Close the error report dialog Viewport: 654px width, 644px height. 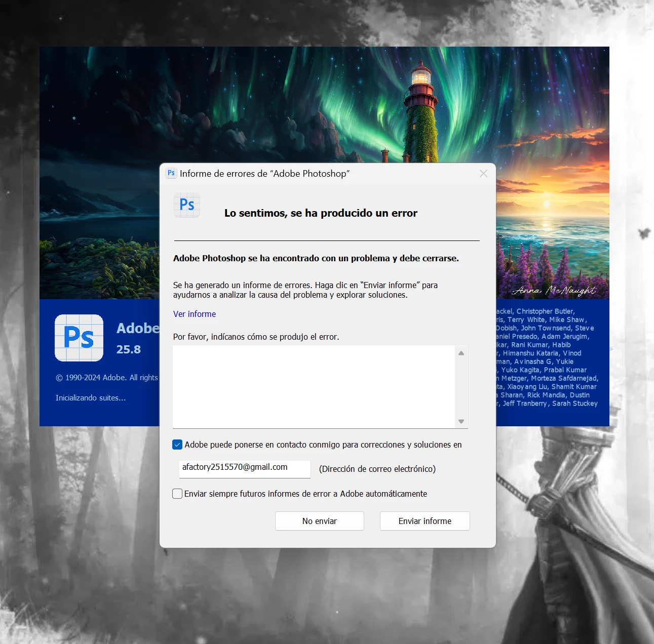pos(483,174)
